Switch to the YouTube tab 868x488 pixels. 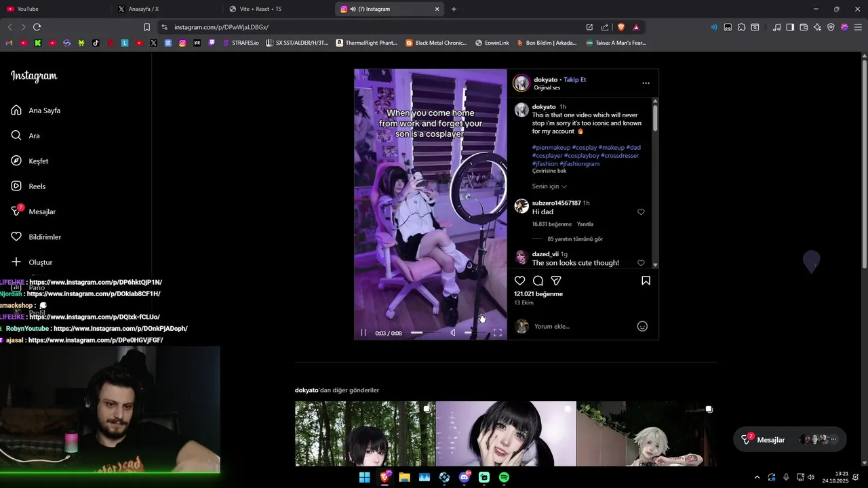(x=56, y=9)
